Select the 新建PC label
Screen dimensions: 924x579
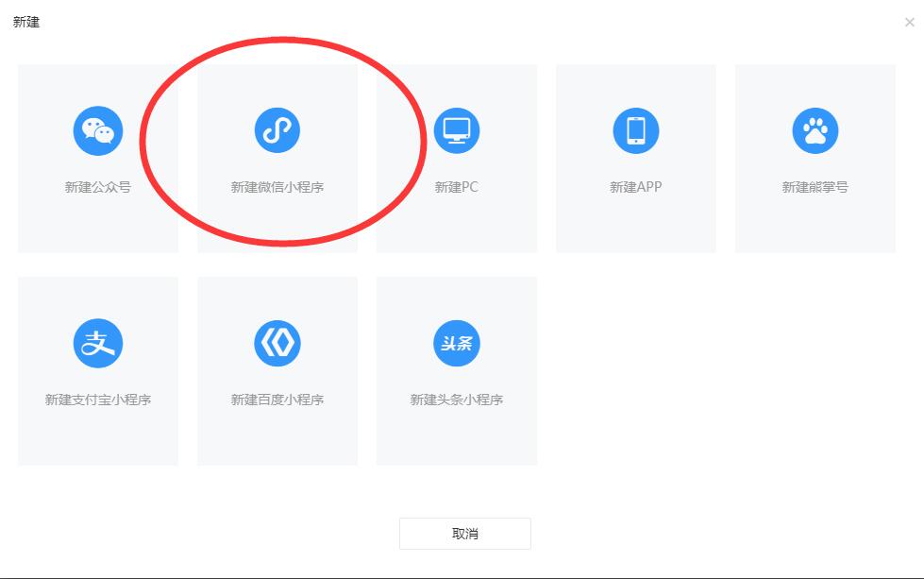457,187
